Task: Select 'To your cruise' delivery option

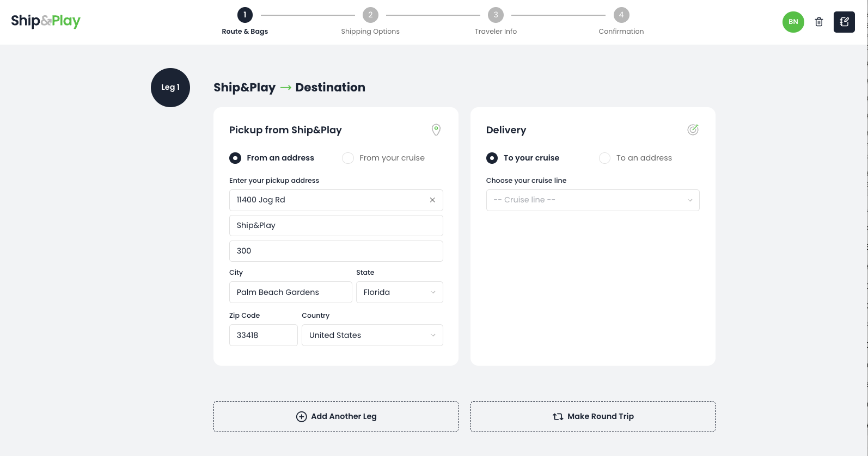Action: tap(523, 158)
